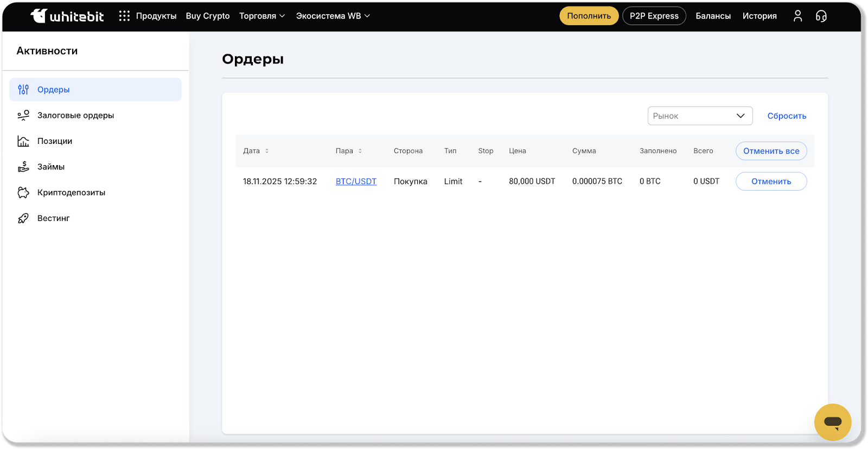
Task: Select Залоговые ордеры in sidebar
Action: [75, 115]
